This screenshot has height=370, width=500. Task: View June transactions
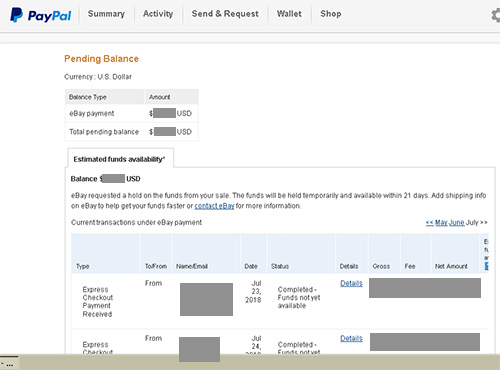456,222
